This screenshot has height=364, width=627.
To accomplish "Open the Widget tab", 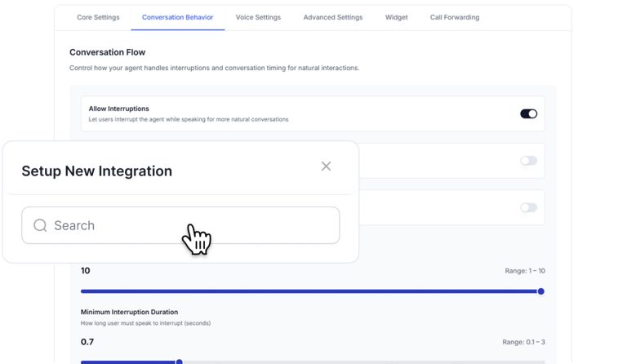I will 396,17.
